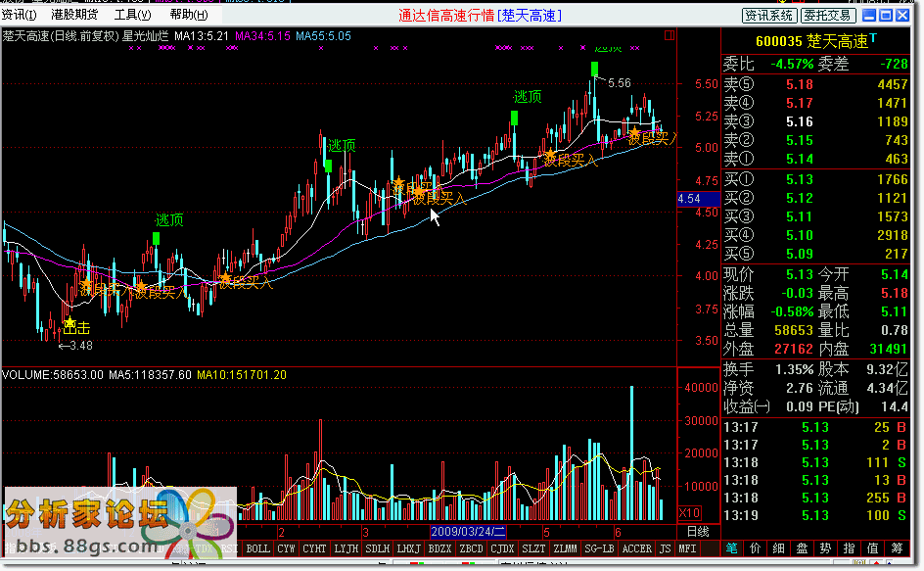Image resolution: width=924 pixels, height=571 pixels.
Task: Click the 2009/03/24 date marker
Action: (468, 532)
